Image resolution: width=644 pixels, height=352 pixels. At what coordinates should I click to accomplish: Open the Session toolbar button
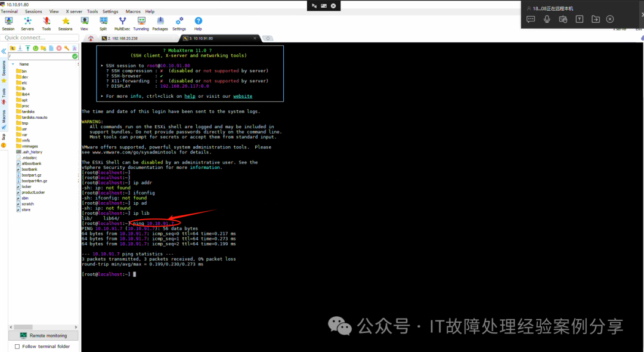[8, 23]
